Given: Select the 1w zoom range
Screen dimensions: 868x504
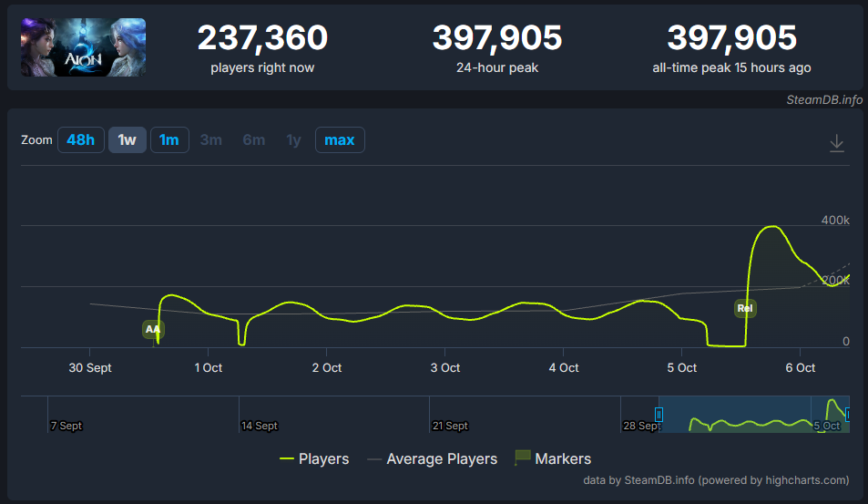Looking at the screenshot, I should pos(128,140).
